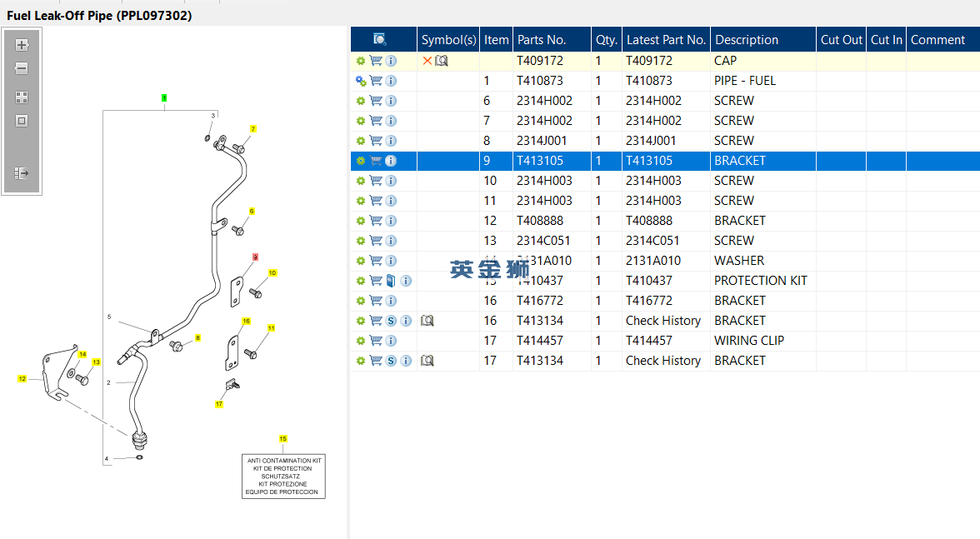
Task: Sort by the Item column header
Action: (x=497, y=39)
